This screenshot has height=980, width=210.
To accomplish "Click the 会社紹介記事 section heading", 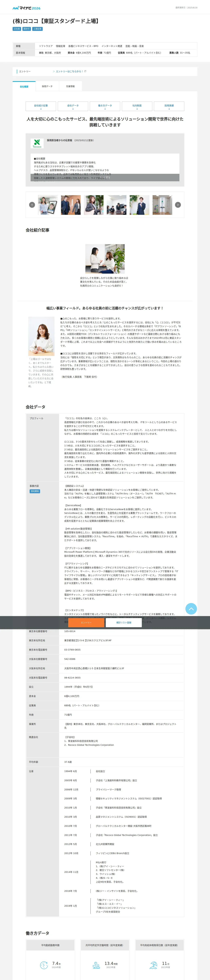I will point(37,230).
